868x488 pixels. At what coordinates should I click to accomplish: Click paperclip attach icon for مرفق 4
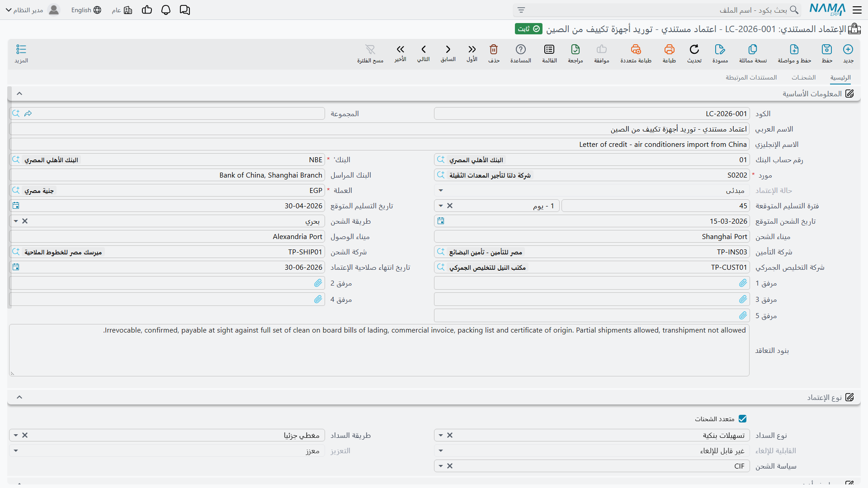318,300
